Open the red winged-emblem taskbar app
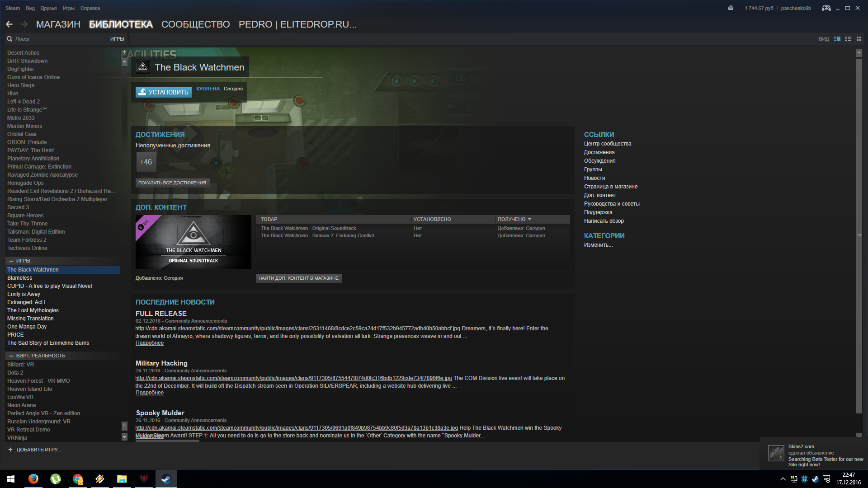Image resolution: width=868 pixels, height=488 pixels. click(144, 479)
